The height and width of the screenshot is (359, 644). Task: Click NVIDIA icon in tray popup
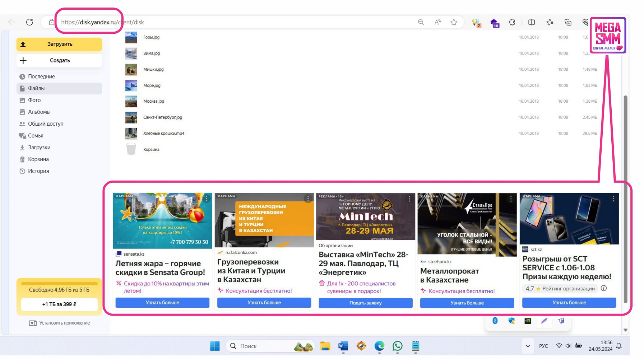point(528,321)
